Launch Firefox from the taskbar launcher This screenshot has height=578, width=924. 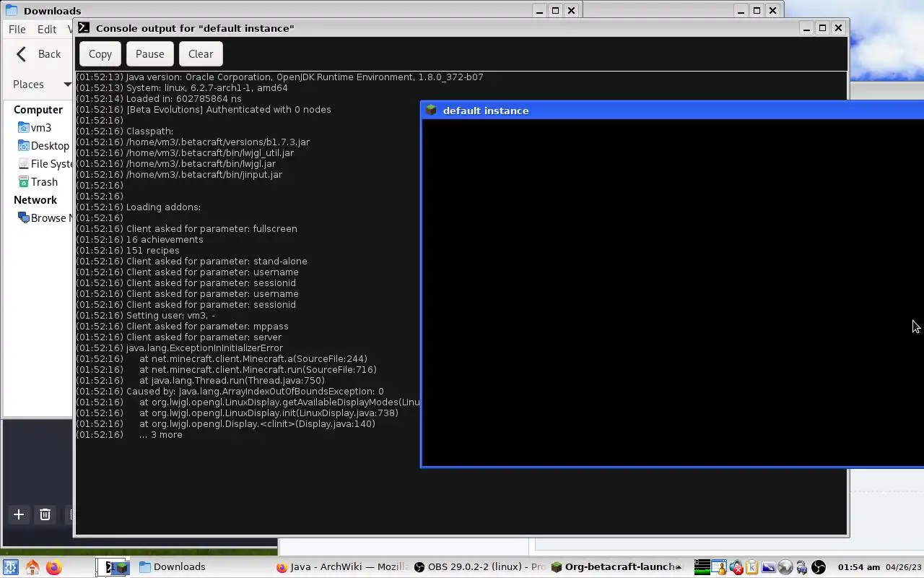[x=53, y=567]
